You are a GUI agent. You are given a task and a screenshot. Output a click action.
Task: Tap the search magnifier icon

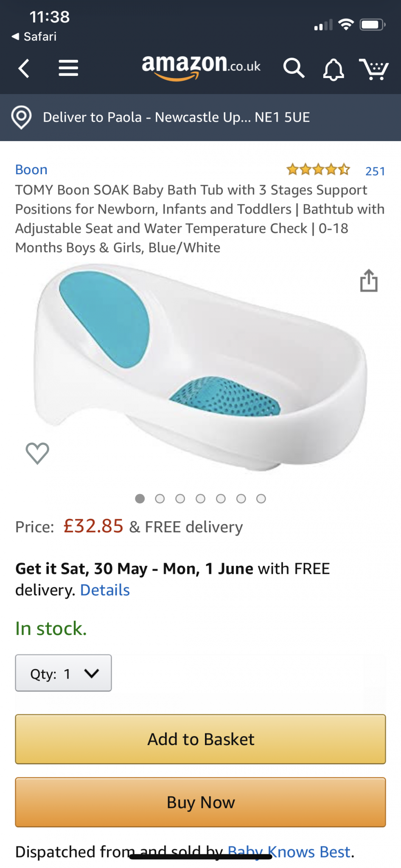[x=294, y=68]
